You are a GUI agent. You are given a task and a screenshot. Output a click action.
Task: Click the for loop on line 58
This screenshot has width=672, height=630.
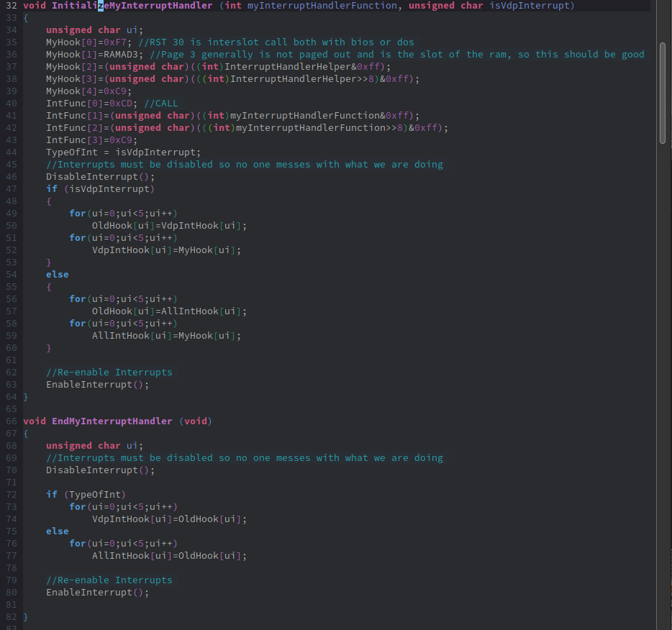pos(124,324)
